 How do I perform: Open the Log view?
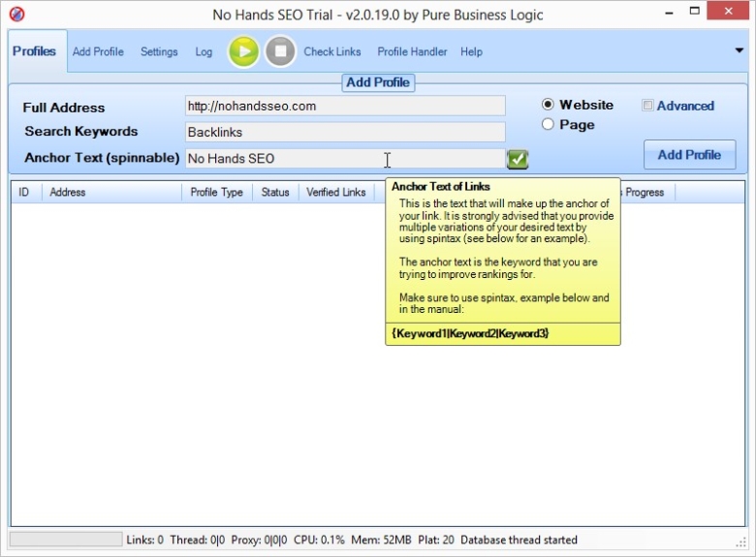(x=204, y=52)
